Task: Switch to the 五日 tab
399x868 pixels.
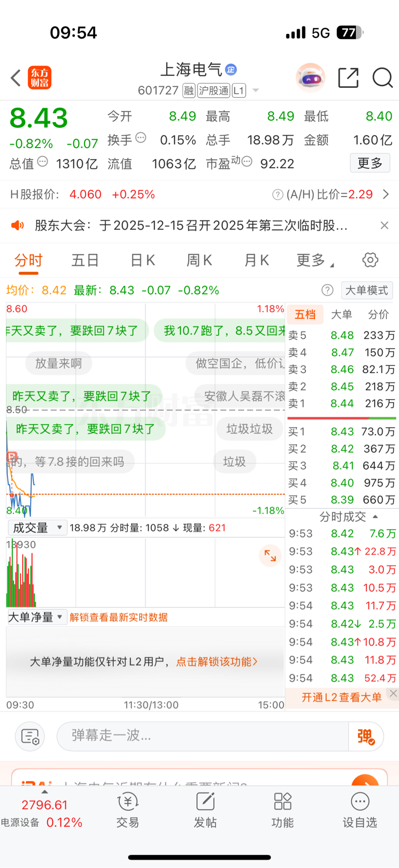Action: coord(85,260)
